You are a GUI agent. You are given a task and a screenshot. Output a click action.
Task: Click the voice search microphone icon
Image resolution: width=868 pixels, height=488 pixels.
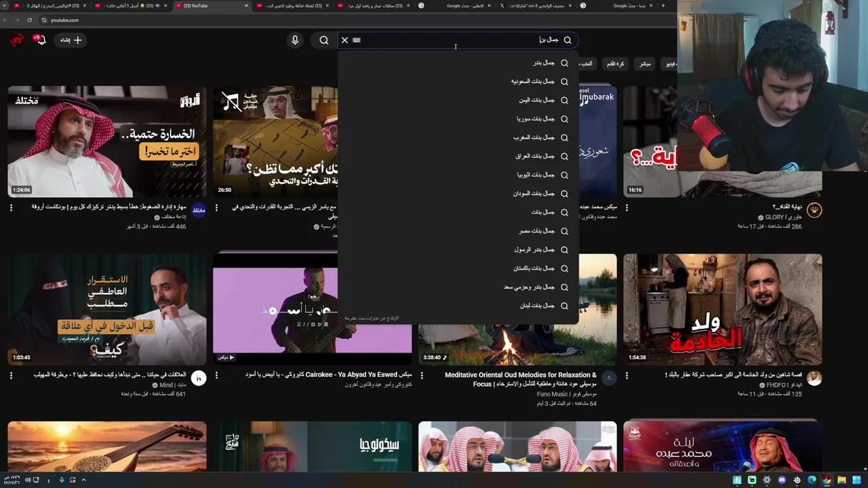295,40
